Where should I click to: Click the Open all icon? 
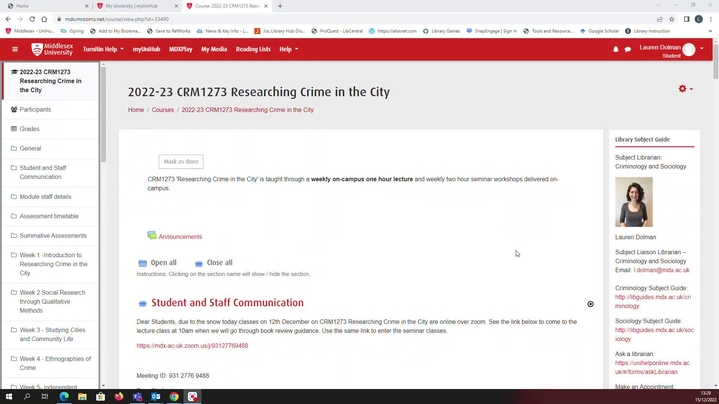[x=143, y=263]
